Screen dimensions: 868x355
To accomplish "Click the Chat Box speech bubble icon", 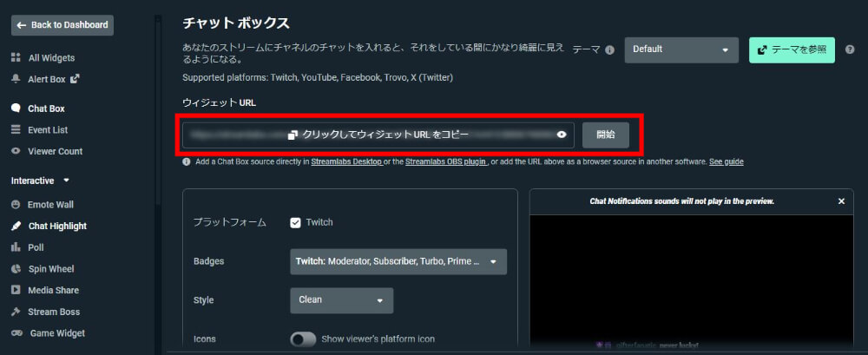I will [x=16, y=108].
